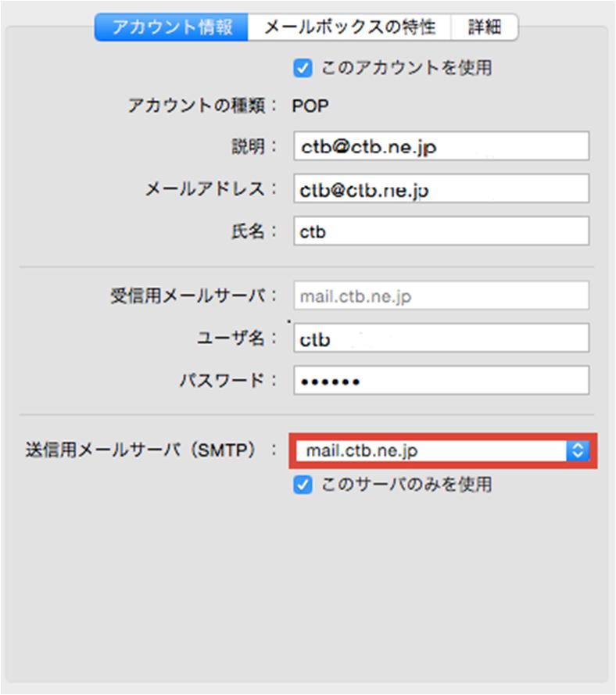The height and width of the screenshot is (695, 616).
Task: Click the POP account type text
Action: pos(310,106)
